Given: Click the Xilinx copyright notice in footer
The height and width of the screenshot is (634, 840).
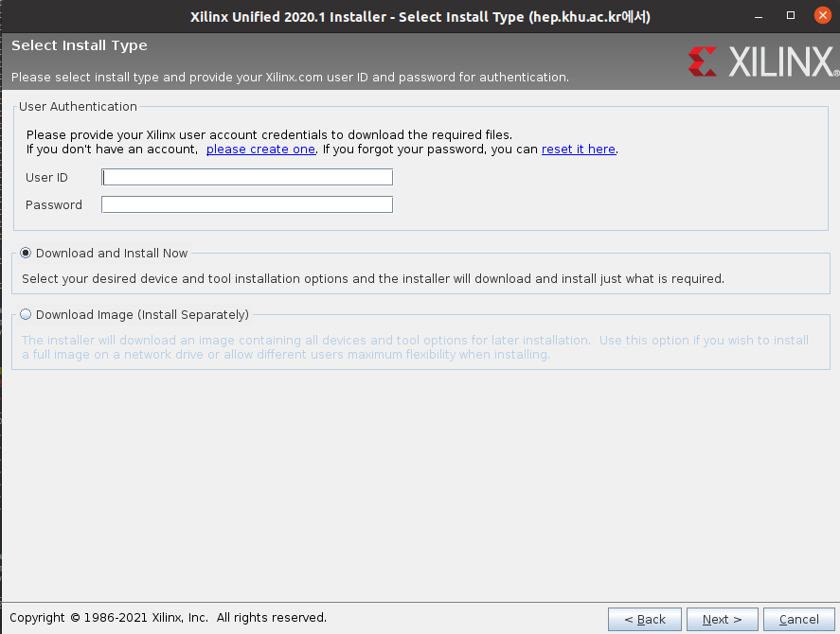Looking at the screenshot, I should coord(168,618).
